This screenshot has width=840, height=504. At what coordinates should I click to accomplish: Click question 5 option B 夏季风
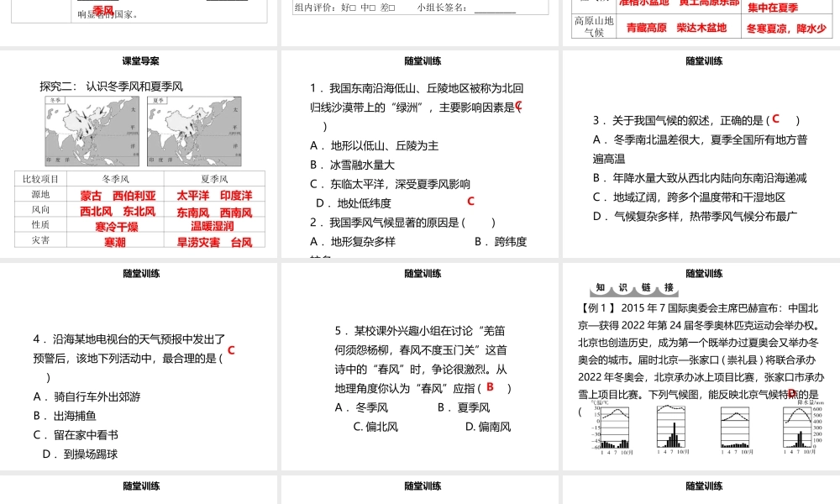tap(464, 408)
